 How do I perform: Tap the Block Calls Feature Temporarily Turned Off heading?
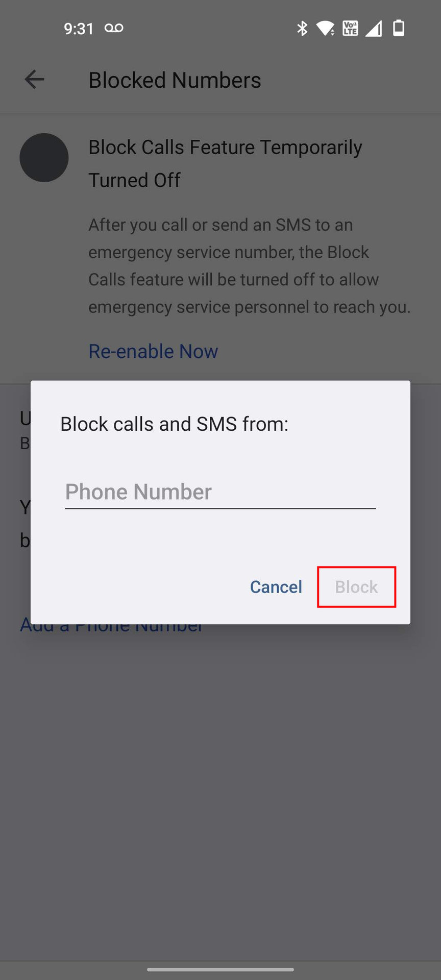225,163
